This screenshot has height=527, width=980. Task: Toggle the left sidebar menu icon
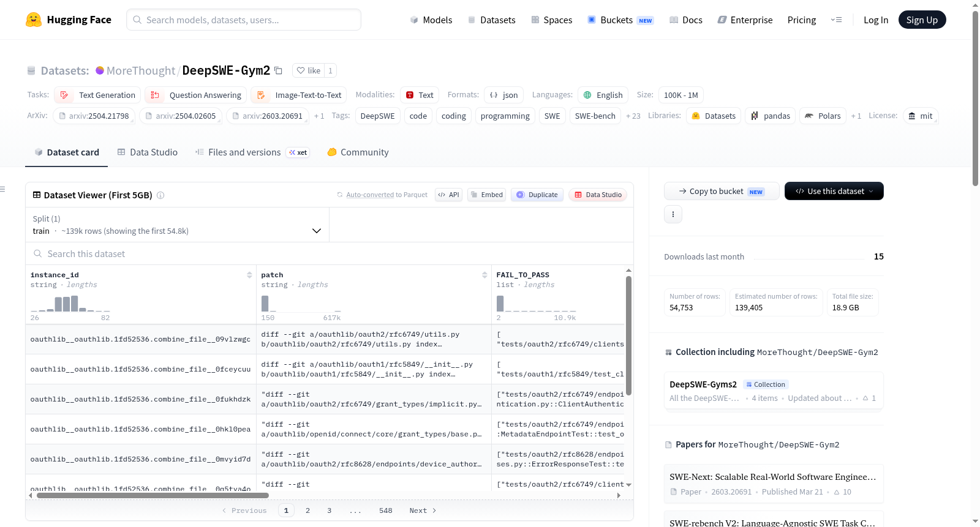2,189
